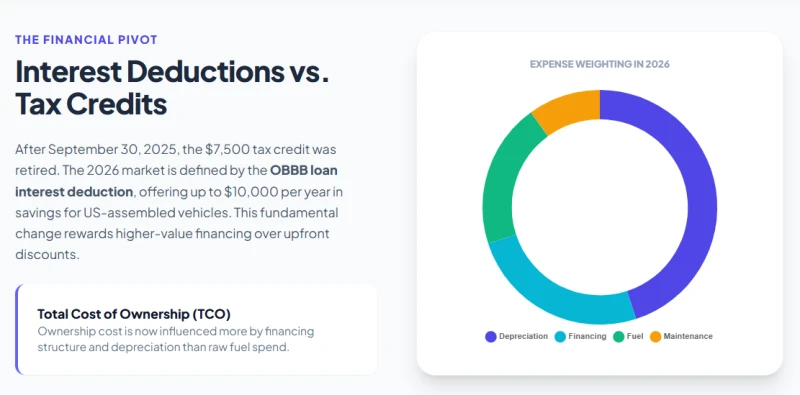Click the Total Cost of Ownership (TCO) heading
The width and height of the screenshot is (800, 395).
pos(134,314)
